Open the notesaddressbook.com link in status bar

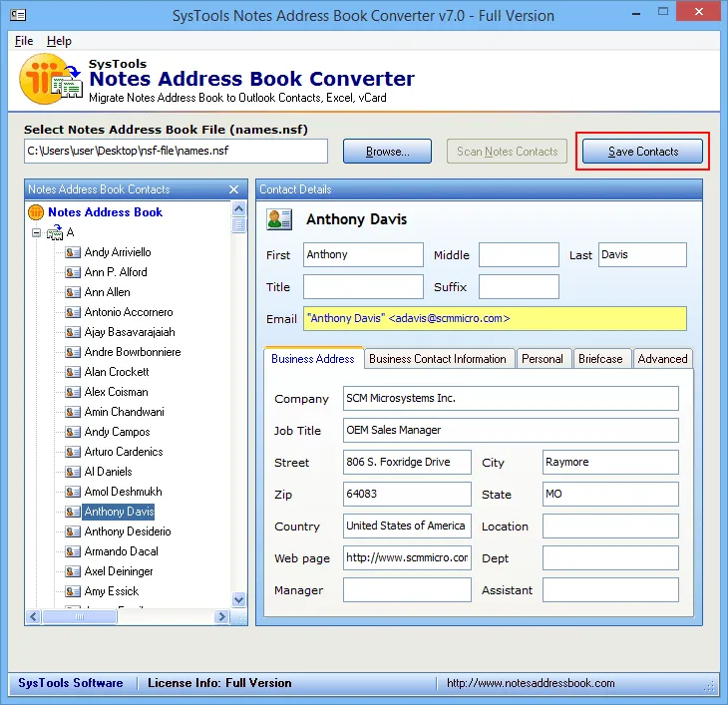click(x=531, y=683)
